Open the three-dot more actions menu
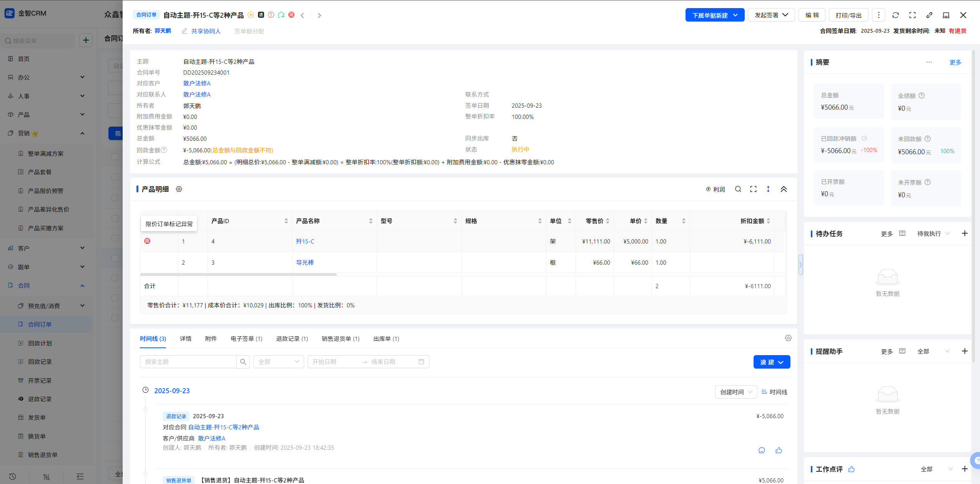This screenshot has width=980, height=484. [x=879, y=15]
